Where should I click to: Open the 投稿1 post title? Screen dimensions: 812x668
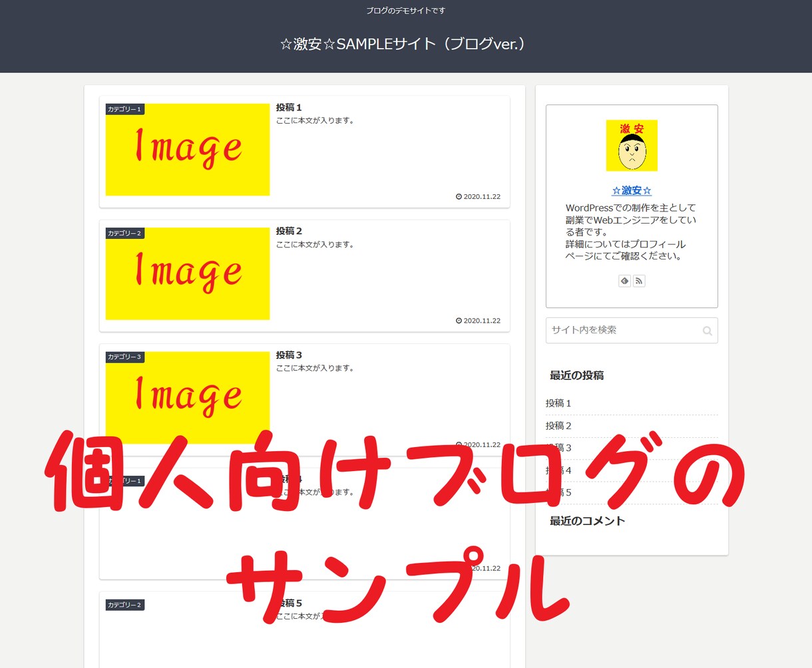[x=289, y=107]
